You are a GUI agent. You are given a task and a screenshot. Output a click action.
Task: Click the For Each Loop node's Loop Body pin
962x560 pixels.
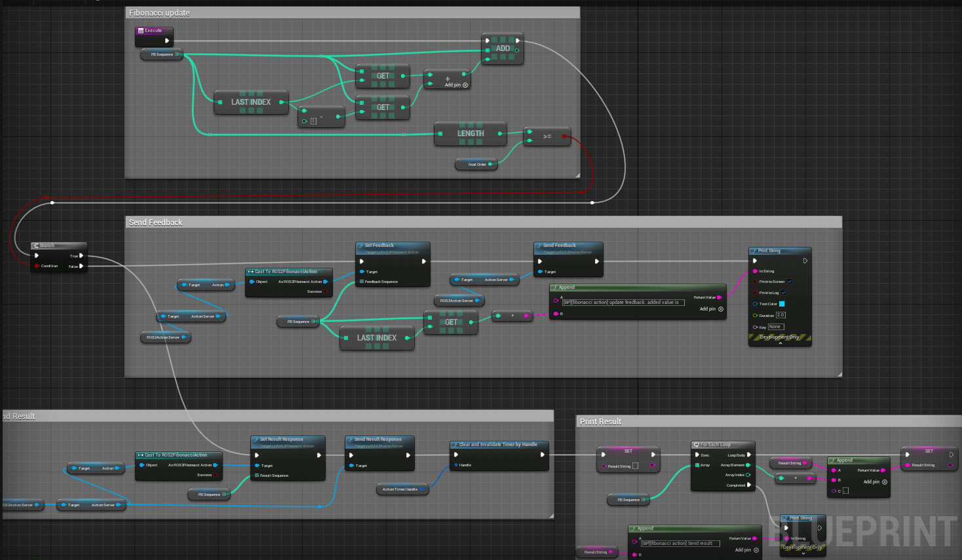[749, 455]
